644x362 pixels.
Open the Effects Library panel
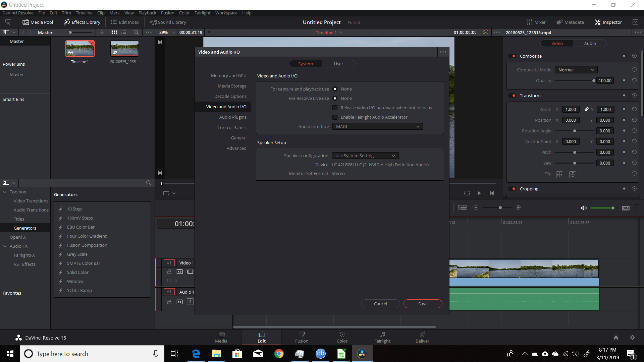tap(82, 22)
